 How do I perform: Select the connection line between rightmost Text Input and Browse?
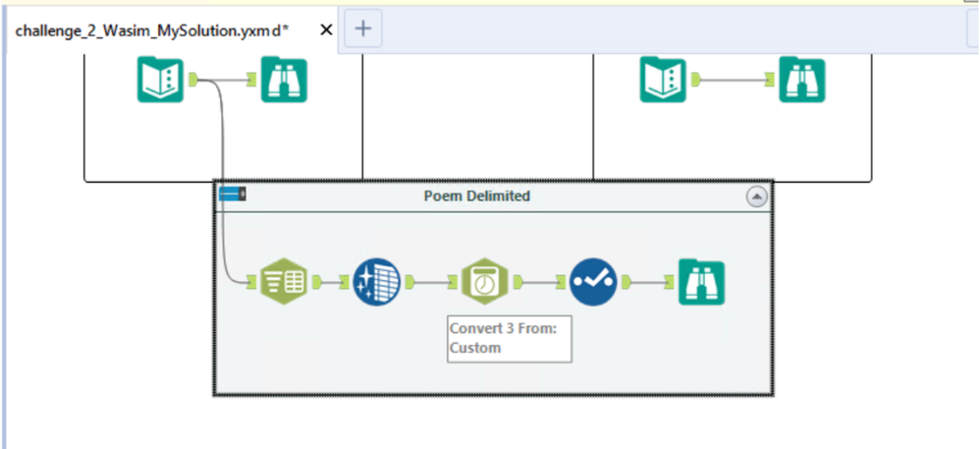coord(734,80)
